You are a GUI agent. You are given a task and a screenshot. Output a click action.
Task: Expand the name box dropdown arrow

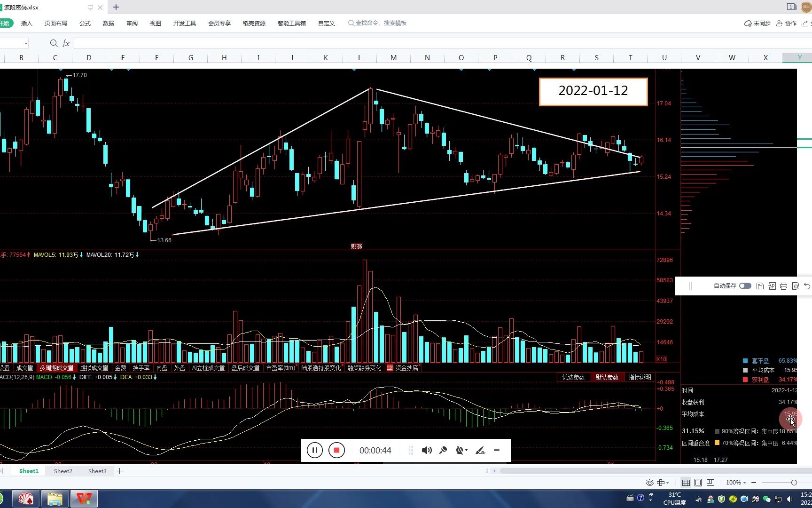[x=26, y=43]
